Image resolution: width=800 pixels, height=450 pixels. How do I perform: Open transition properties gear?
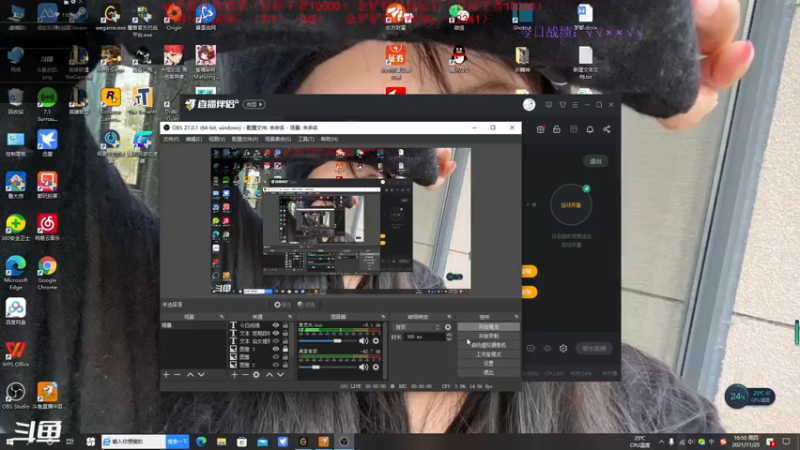pyautogui.click(x=448, y=327)
